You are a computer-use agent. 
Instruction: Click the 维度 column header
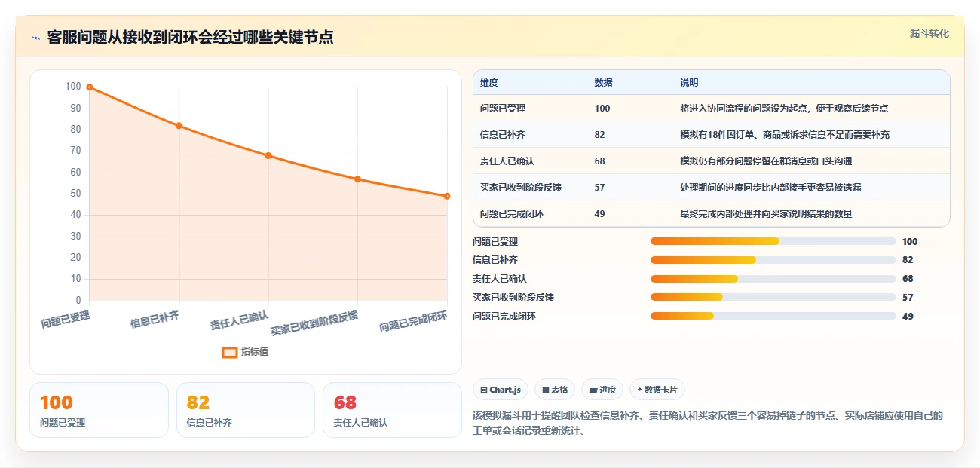[489, 82]
